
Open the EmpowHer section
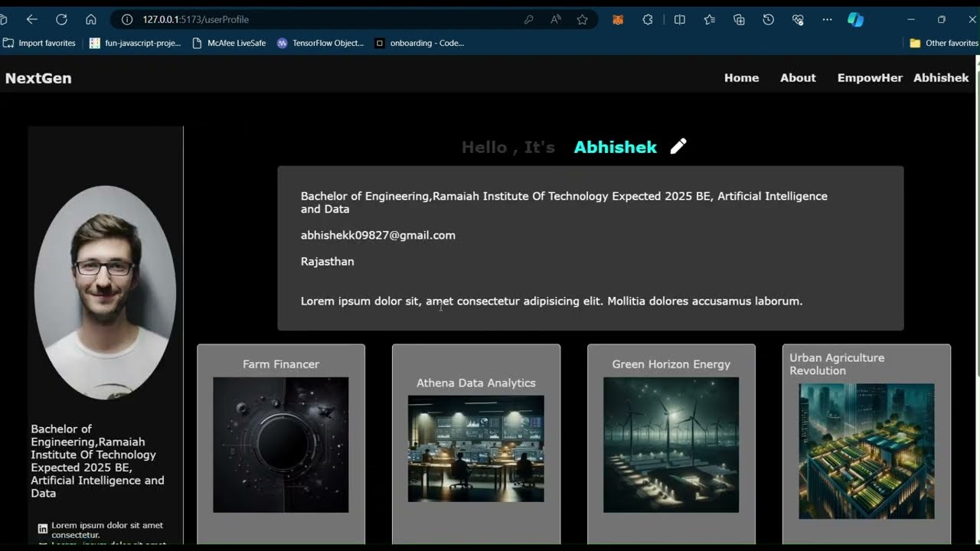[x=870, y=77]
